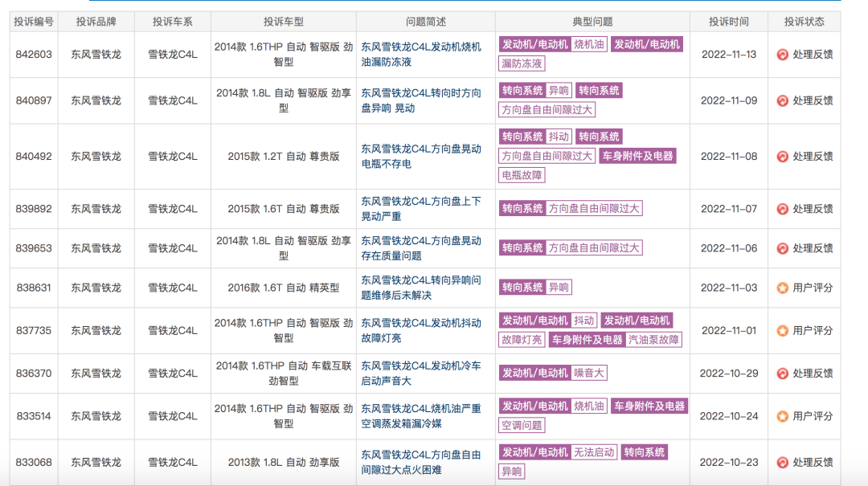The height and width of the screenshot is (486, 868).
Task: Click the 投诉车系 column header
Action: pyautogui.click(x=172, y=22)
